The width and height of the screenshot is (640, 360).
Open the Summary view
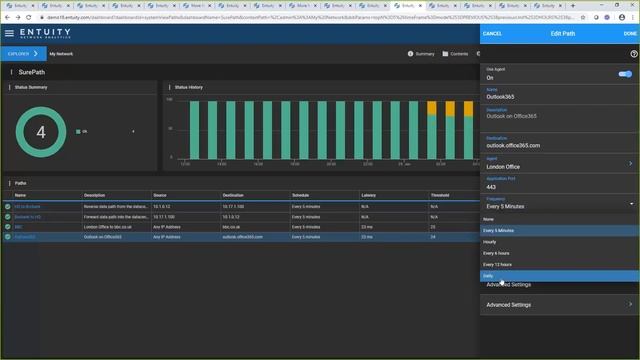421,54
